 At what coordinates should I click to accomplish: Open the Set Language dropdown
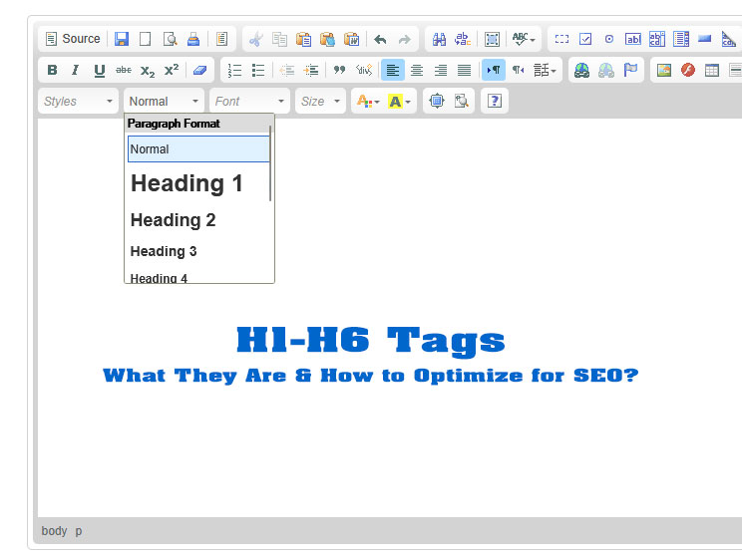click(545, 70)
